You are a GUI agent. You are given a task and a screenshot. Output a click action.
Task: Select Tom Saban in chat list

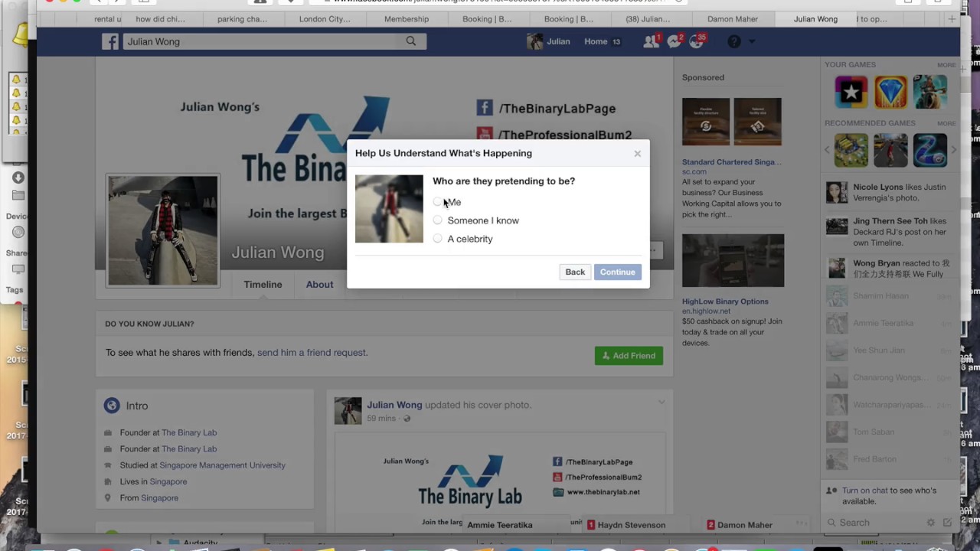(x=890, y=432)
